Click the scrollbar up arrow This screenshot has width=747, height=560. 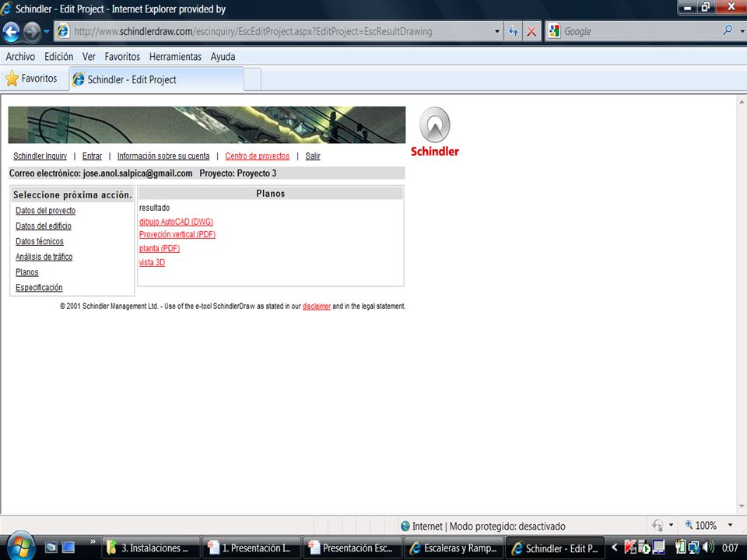point(742,101)
